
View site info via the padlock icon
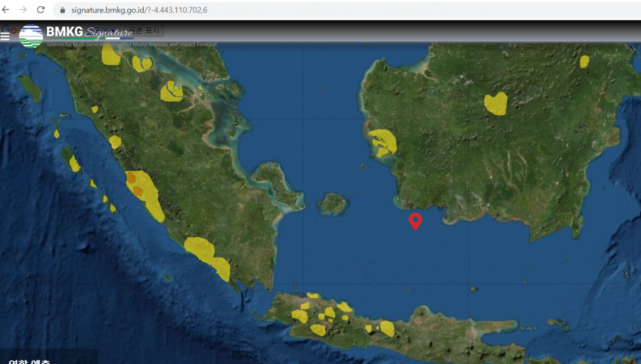click(62, 10)
